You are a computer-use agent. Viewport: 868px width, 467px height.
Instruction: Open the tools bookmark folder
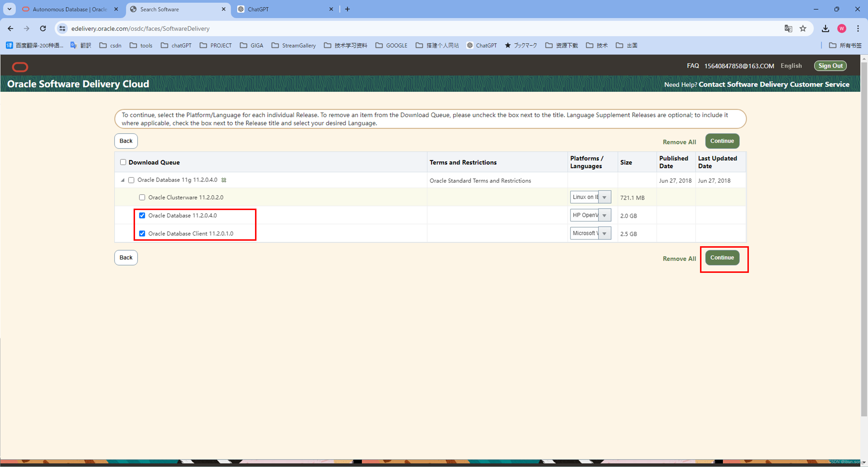(141, 45)
